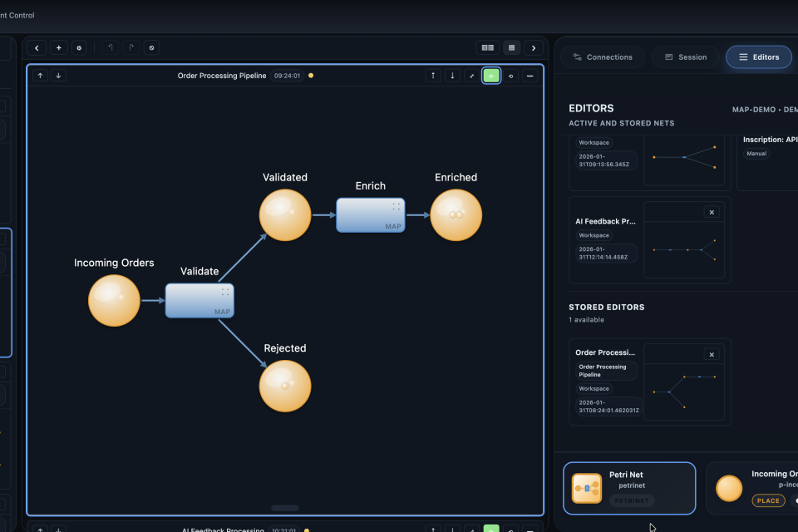Move pipeline panel up with left up-arrow

click(x=40, y=76)
